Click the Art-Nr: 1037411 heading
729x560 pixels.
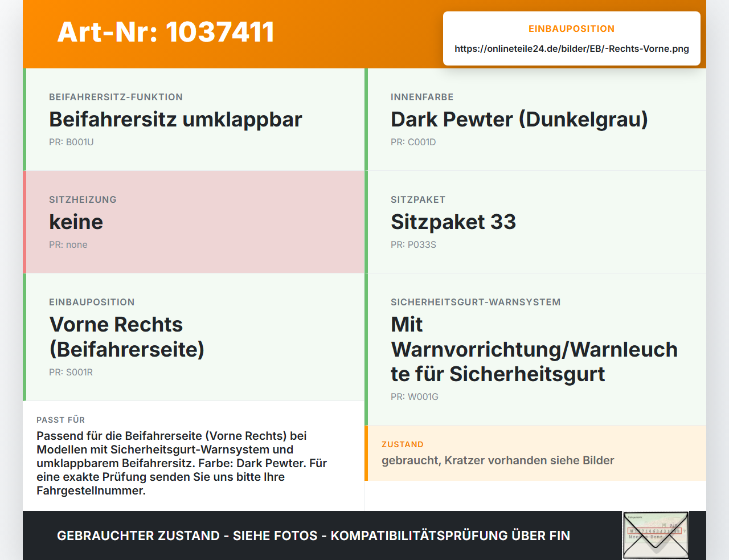click(x=166, y=32)
